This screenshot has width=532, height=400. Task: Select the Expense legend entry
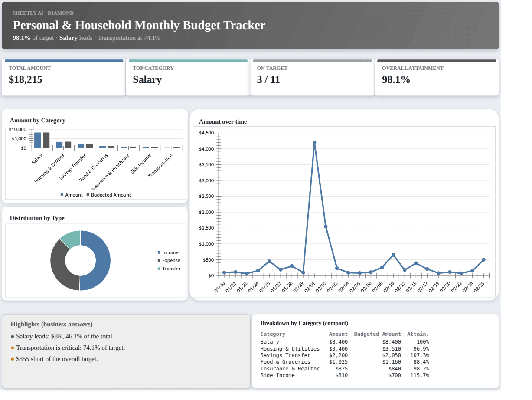(169, 260)
